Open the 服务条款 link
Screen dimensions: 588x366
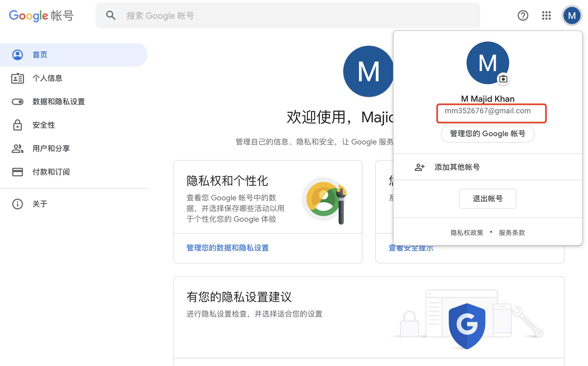(512, 233)
